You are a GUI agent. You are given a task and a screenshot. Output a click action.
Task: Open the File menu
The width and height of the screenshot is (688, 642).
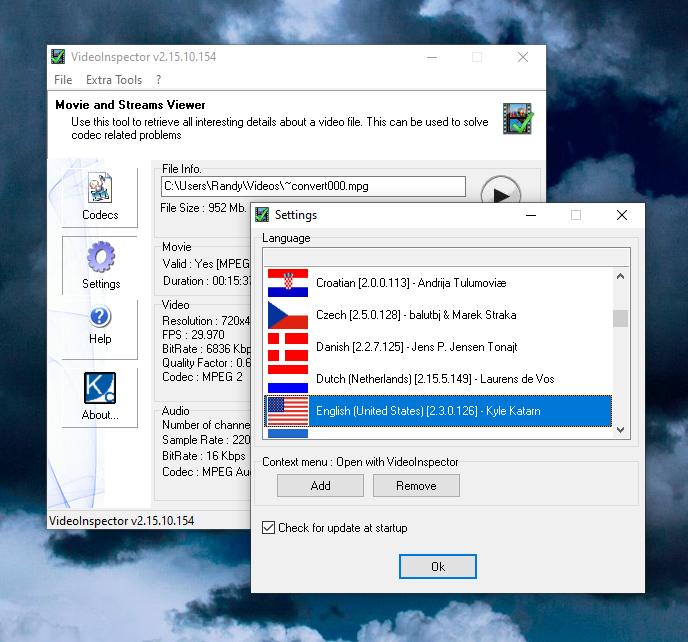point(63,80)
